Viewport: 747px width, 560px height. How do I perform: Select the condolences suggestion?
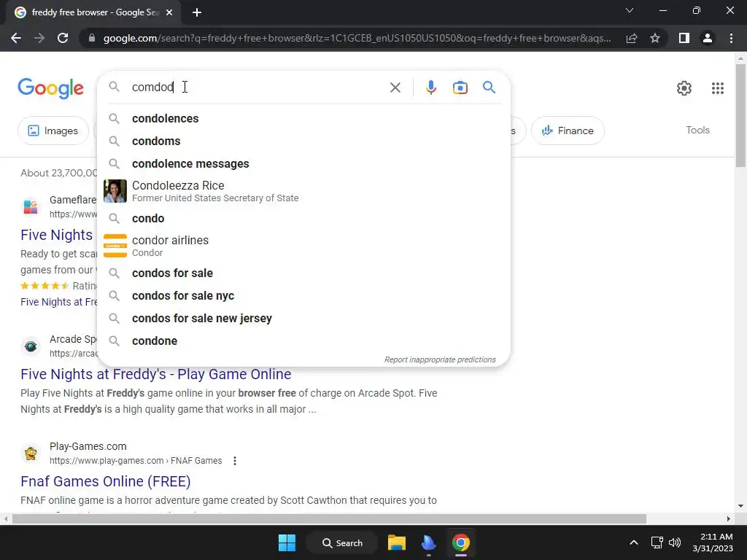(x=303, y=119)
